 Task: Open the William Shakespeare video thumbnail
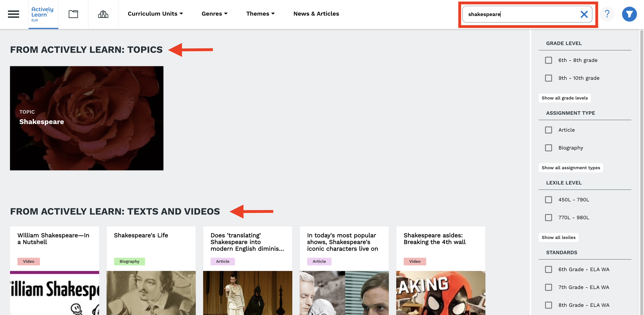[54, 293]
